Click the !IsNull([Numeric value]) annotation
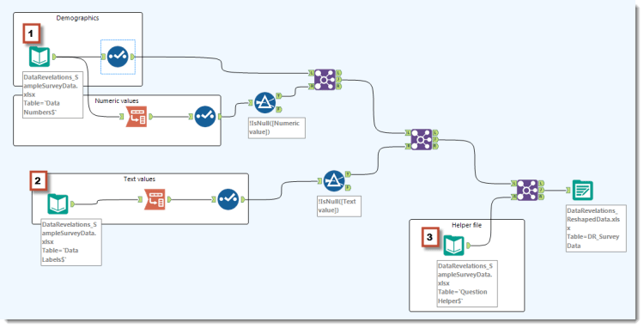 pyautogui.click(x=276, y=128)
